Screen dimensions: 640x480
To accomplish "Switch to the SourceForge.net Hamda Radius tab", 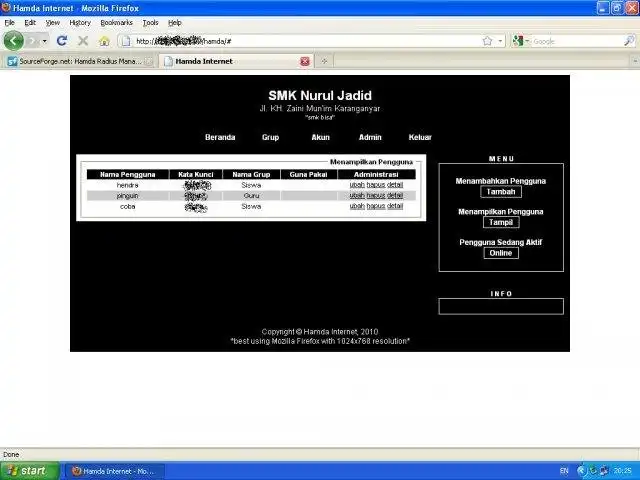I will pos(80,61).
